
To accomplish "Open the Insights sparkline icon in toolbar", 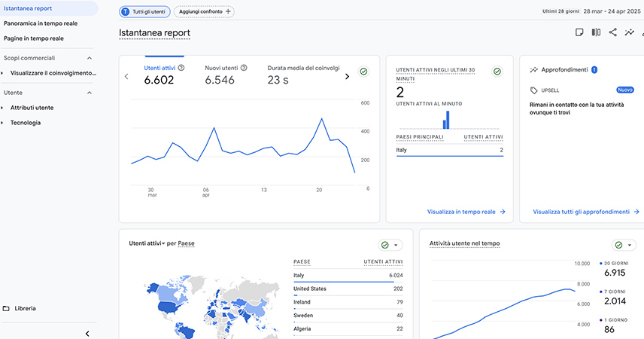I will pos(630,32).
